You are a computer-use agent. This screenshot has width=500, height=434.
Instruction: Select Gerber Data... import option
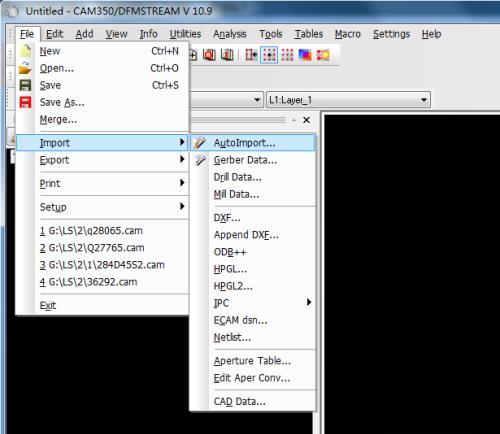point(253,160)
